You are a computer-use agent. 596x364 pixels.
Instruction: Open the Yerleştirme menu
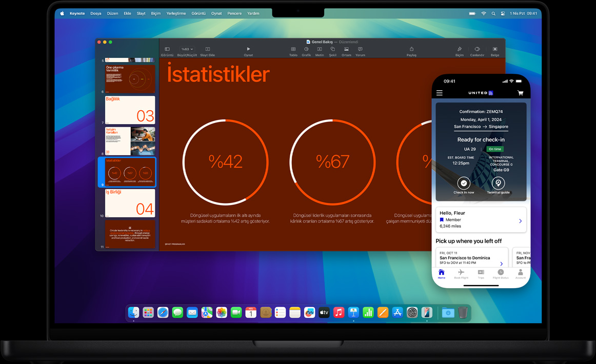click(176, 13)
